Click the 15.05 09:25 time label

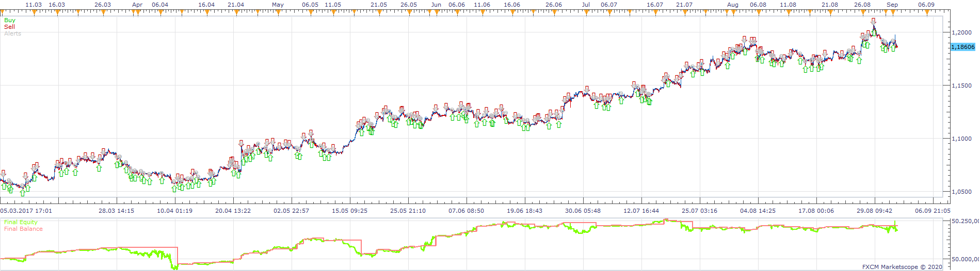pyautogui.click(x=350, y=211)
